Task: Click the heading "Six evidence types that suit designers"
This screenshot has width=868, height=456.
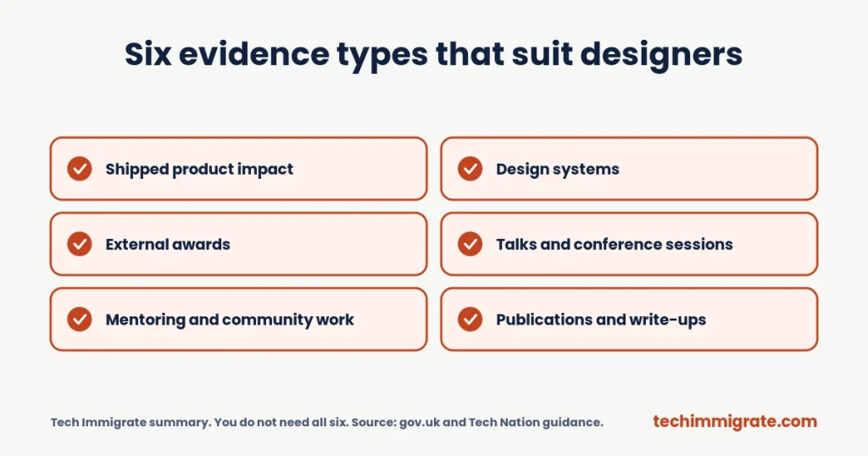Action: click(433, 55)
